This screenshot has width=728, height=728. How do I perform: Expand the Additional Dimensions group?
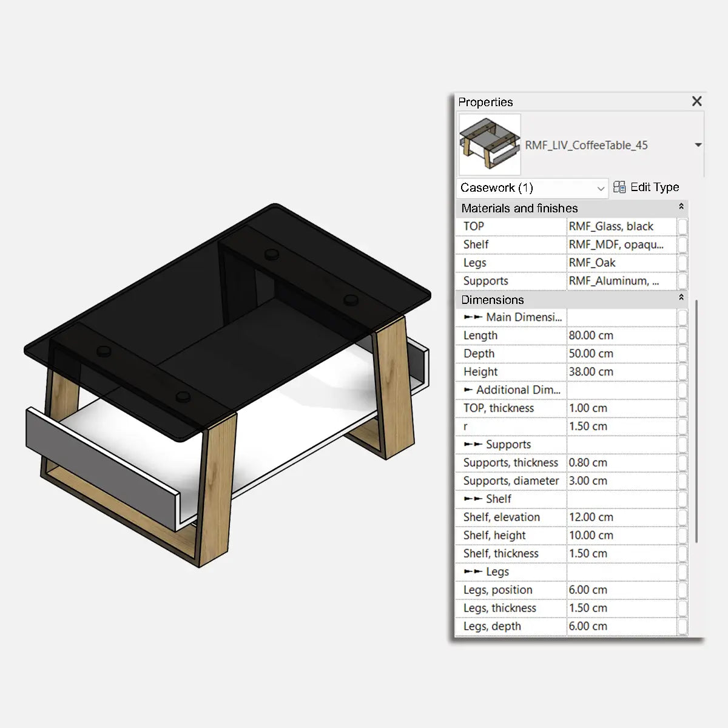coord(467,390)
